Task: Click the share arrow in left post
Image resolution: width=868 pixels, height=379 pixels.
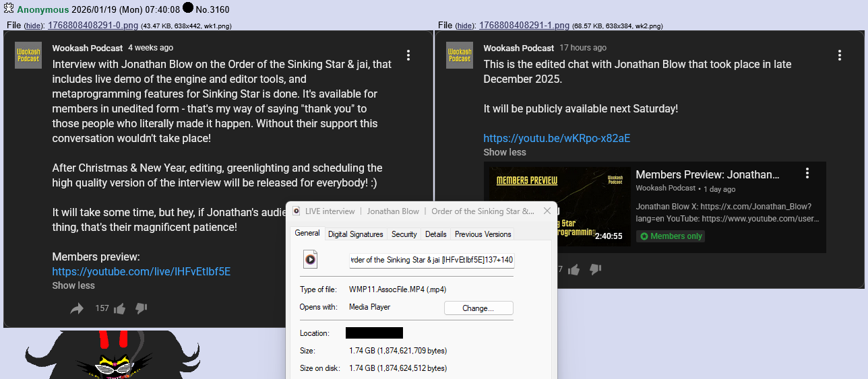Action: pyautogui.click(x=77, y=308)
